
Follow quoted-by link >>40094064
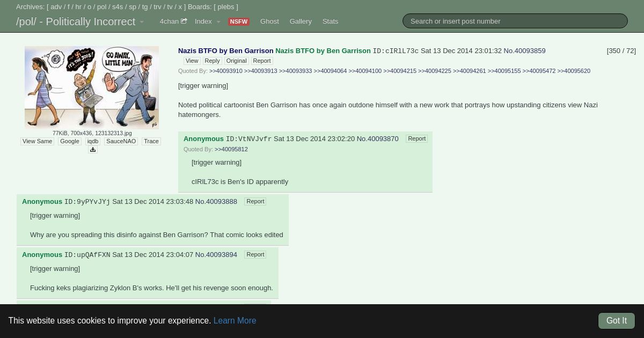(x=330, y=71)
